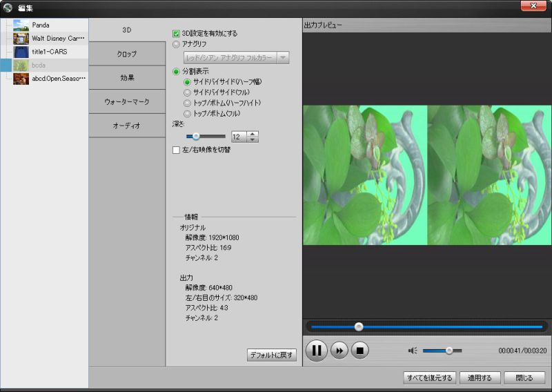The image size is (552, 392).
Task: Click the right half of the preview video
Action: tap(489, 175)
